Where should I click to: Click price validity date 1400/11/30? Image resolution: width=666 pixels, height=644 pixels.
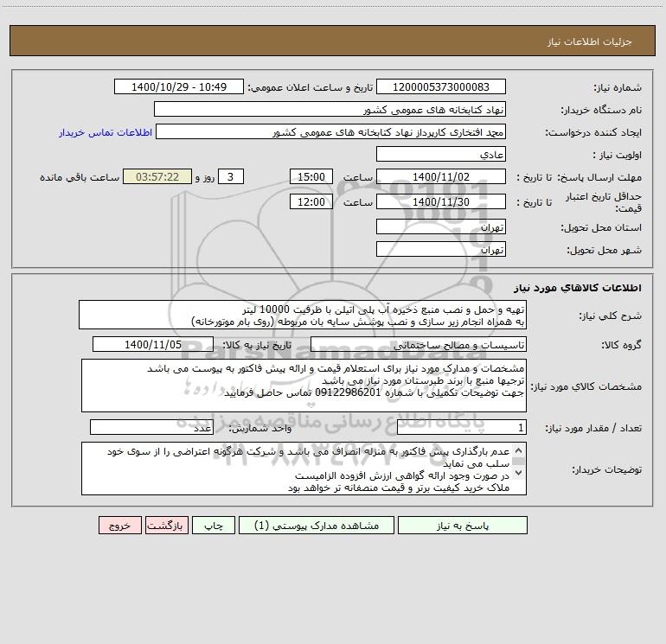[441, 201]
